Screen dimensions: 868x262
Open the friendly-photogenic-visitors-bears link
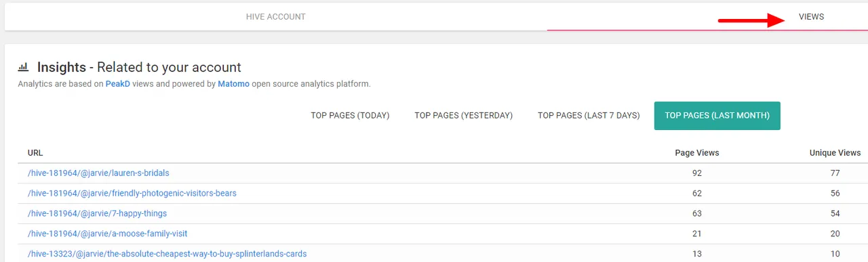coord(132,194)
